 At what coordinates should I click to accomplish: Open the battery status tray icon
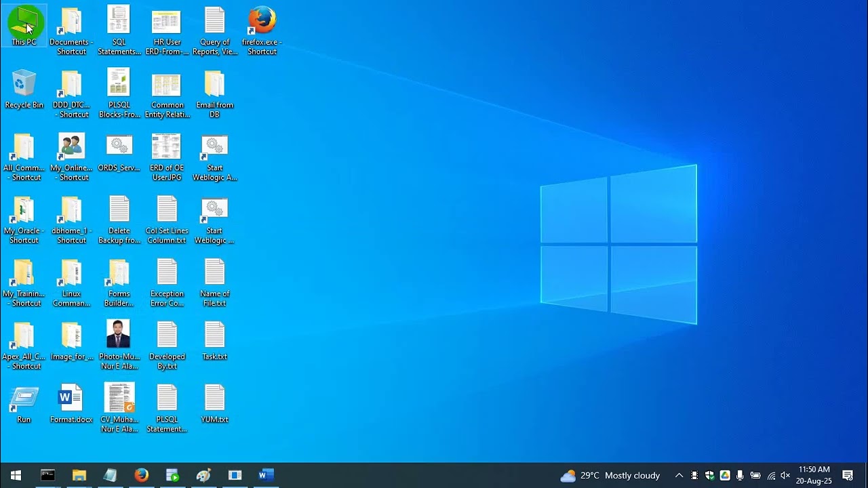click(x=755, y=476)
